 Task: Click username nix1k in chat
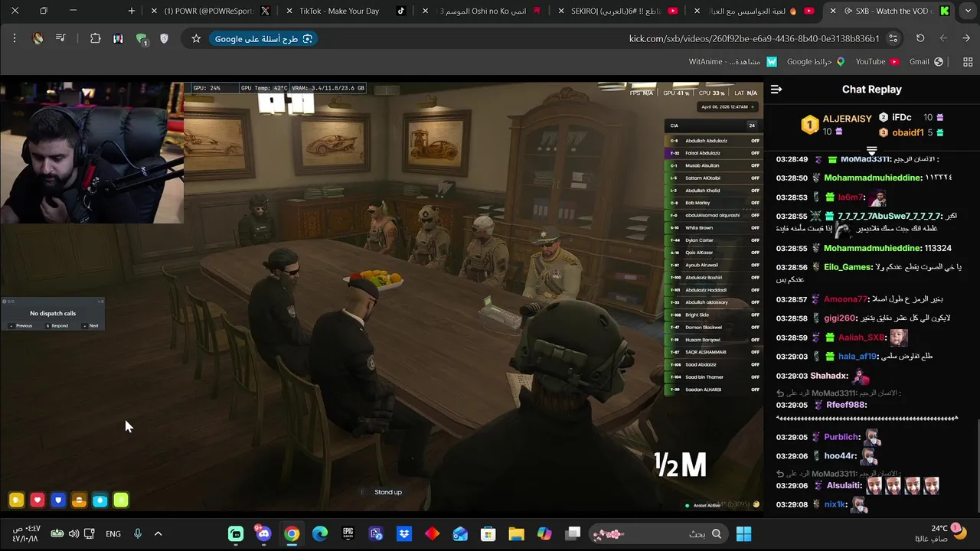click(835, 504)
